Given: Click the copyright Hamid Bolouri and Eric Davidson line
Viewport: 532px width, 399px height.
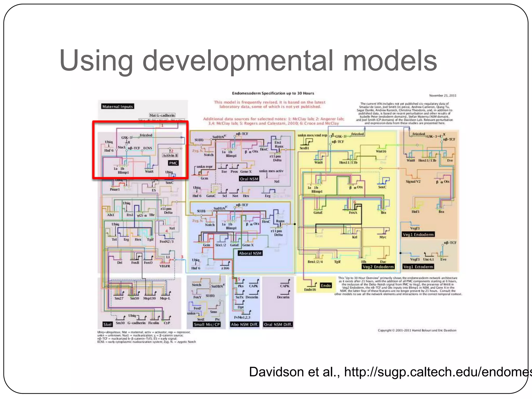Looking at the screenshot, I should coord(417,330).
